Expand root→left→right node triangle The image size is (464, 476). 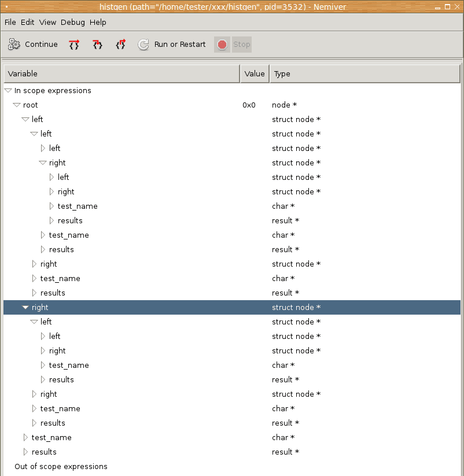(34, 264)
